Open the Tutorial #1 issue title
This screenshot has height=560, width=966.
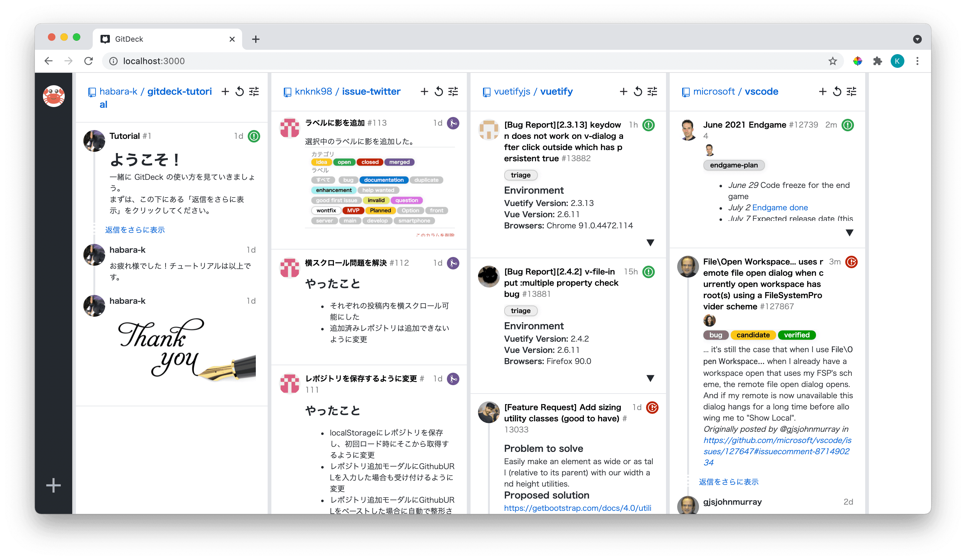[x=124, y=136]
